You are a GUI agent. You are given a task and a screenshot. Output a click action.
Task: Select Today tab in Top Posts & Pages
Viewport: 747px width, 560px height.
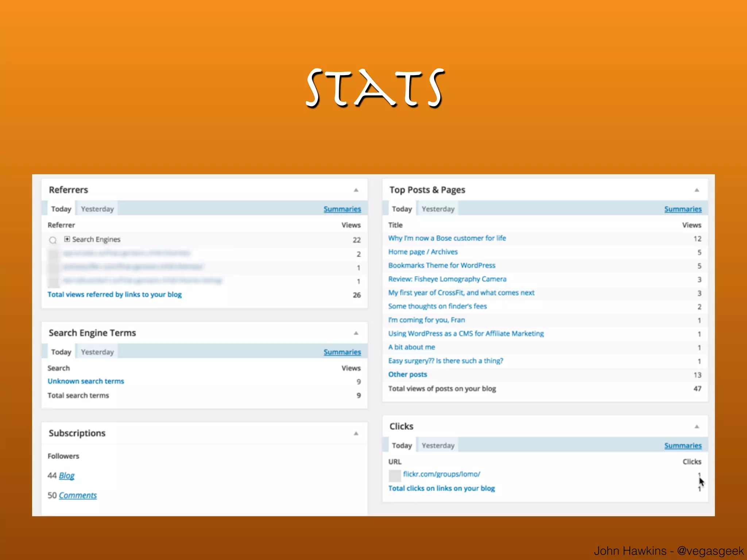click(x=402, y=209)
